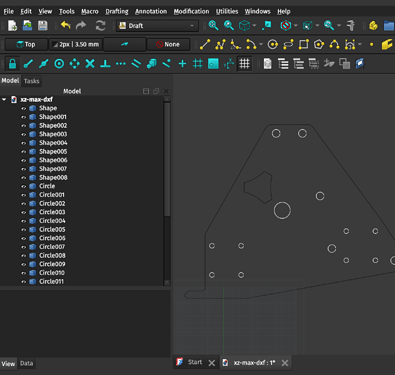Toggle snap to perpendicular
The height and width of the screenshot is (375, 395).
(105, 64)
